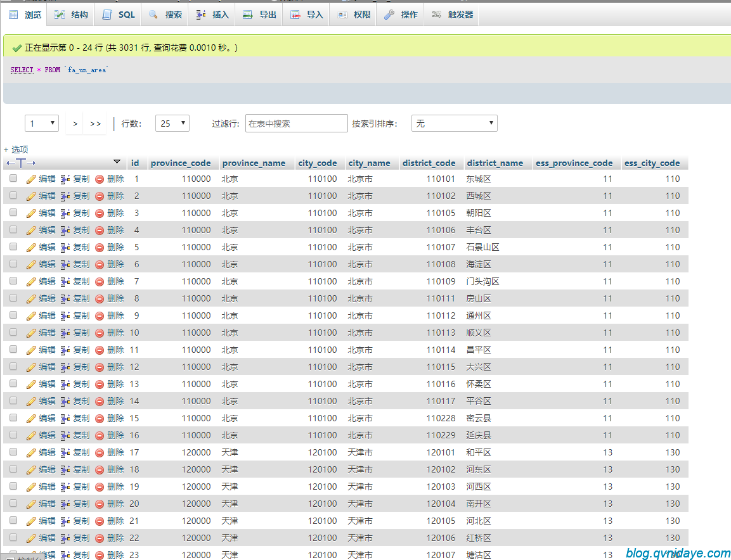
Task: Click the copy icon for row id 11
Action: point(65,350)
